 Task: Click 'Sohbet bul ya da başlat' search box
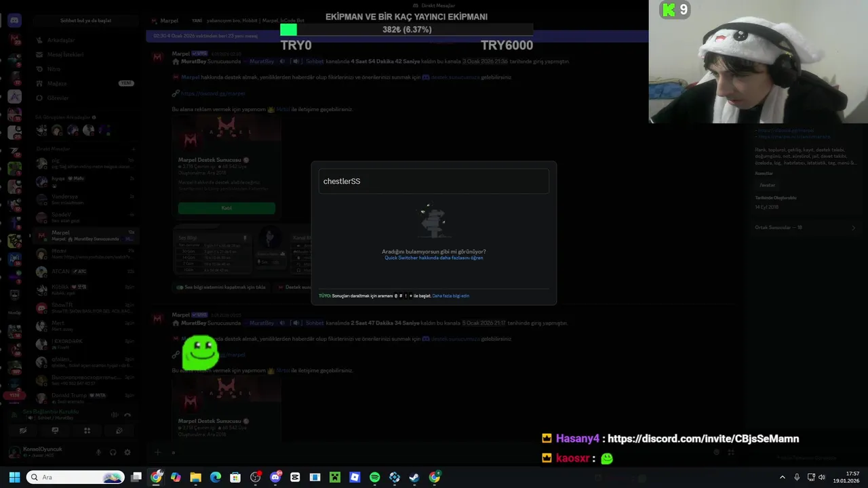(x=85, y=20)
